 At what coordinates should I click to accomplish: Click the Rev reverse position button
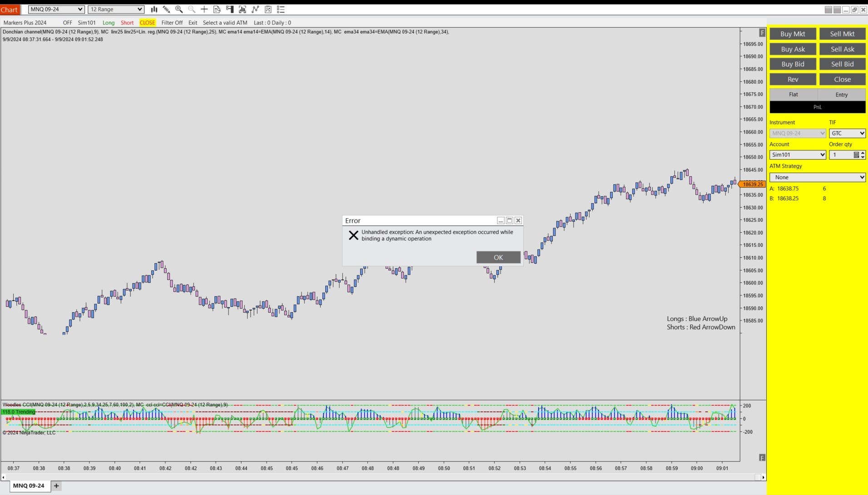click(793, 79)
